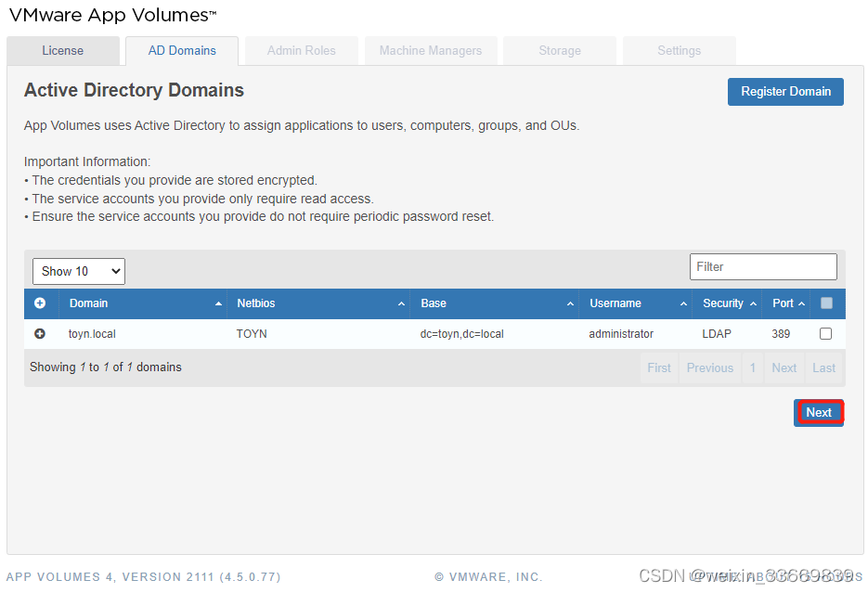Sort table by Username column
868x593 pixels.
point(636,303)
